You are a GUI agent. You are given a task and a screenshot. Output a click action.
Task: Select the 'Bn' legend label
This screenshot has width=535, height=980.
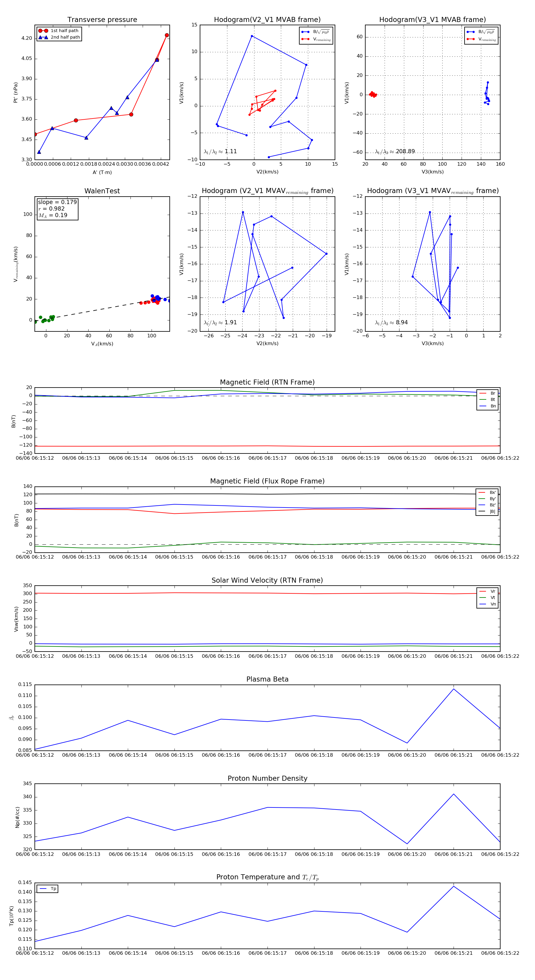[493, 406]
